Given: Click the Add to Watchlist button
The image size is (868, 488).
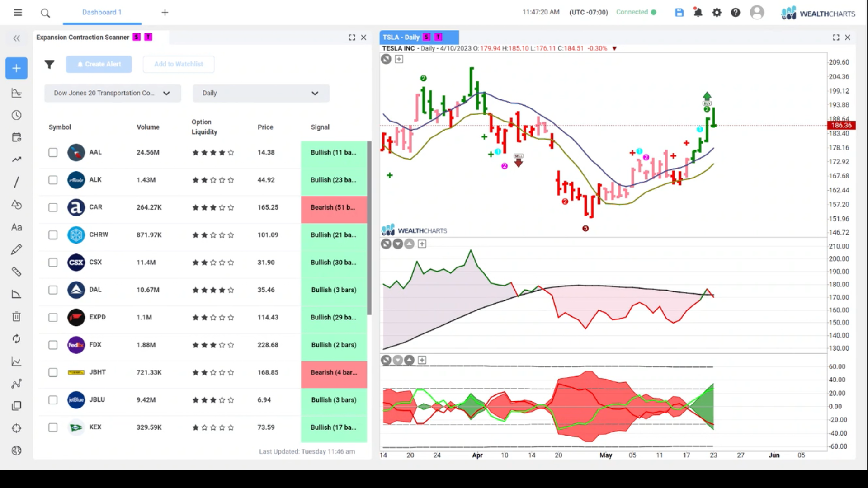Looking at the screenshot, I should pos(179,64).
